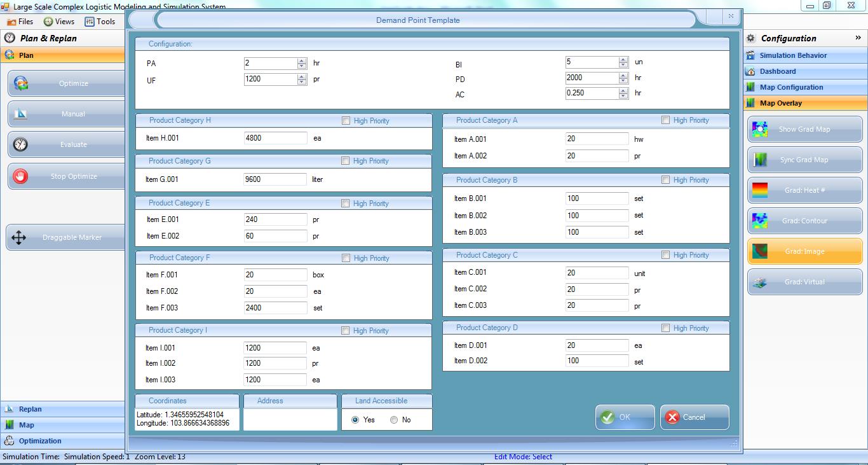The image size is (868, 465).
Task: Click the Evaluate clock icon
Action: (x=20, y=144)
